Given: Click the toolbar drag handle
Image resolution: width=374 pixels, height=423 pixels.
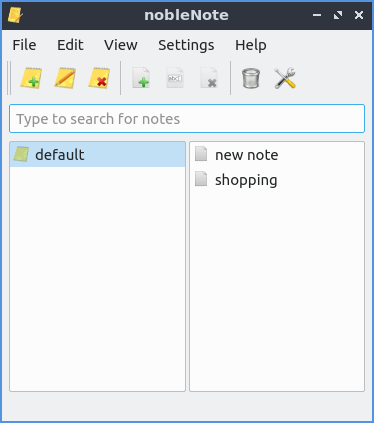Looking at the screenshot, I should pos(9,78).
